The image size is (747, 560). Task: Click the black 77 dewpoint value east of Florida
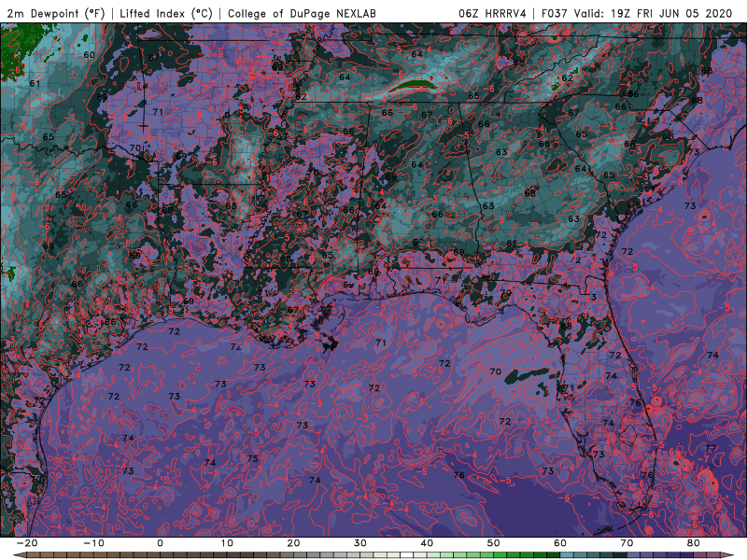coord(711,448)
